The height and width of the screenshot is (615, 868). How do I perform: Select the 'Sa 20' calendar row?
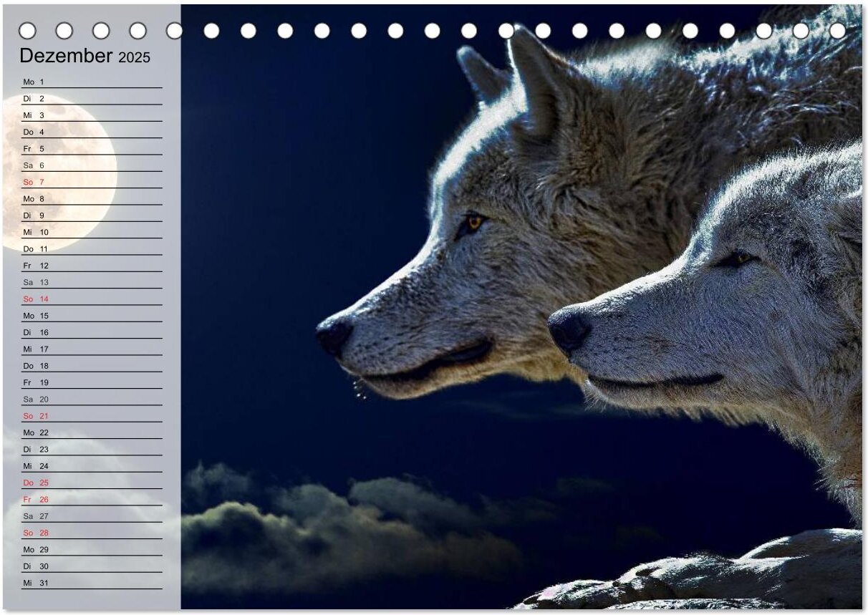tap(92, 399)
